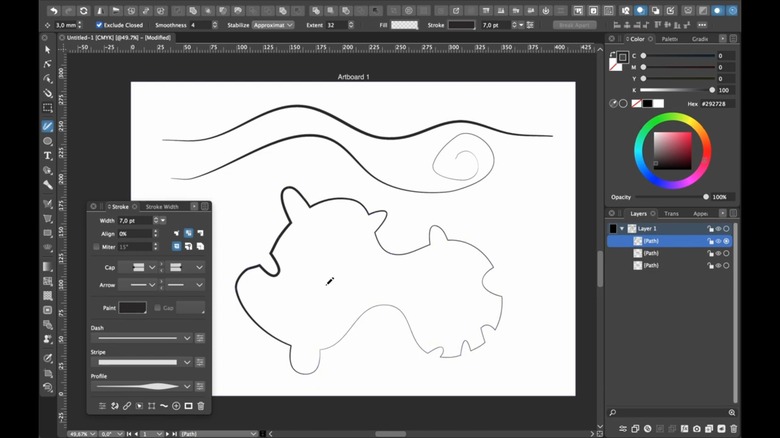Expand the Dash style dropdown

[186, 338]
